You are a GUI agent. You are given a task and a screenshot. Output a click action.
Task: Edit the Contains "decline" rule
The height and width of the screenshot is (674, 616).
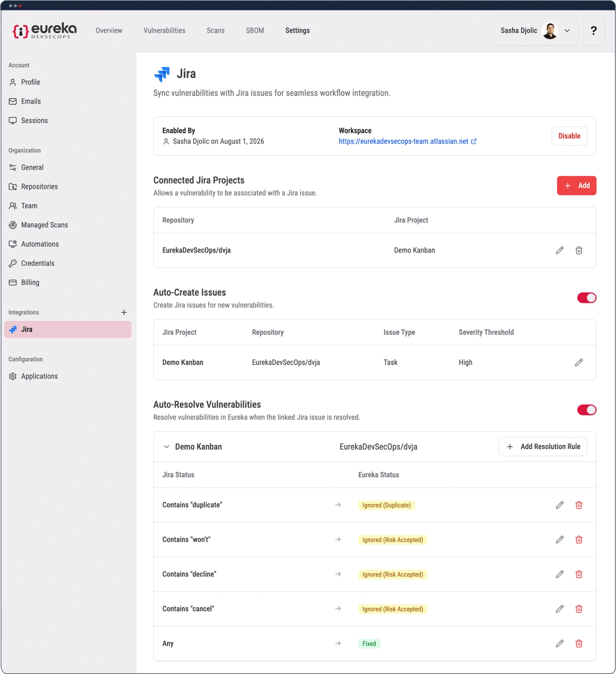(x=559, y=575)
